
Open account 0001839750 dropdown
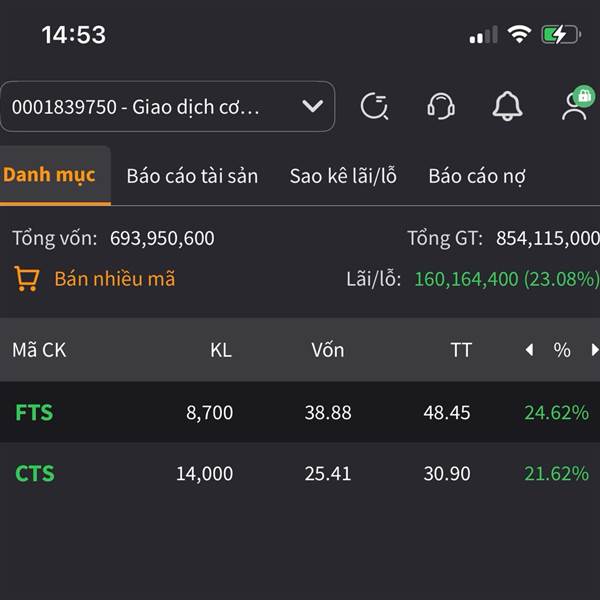(x=168, y=106)
